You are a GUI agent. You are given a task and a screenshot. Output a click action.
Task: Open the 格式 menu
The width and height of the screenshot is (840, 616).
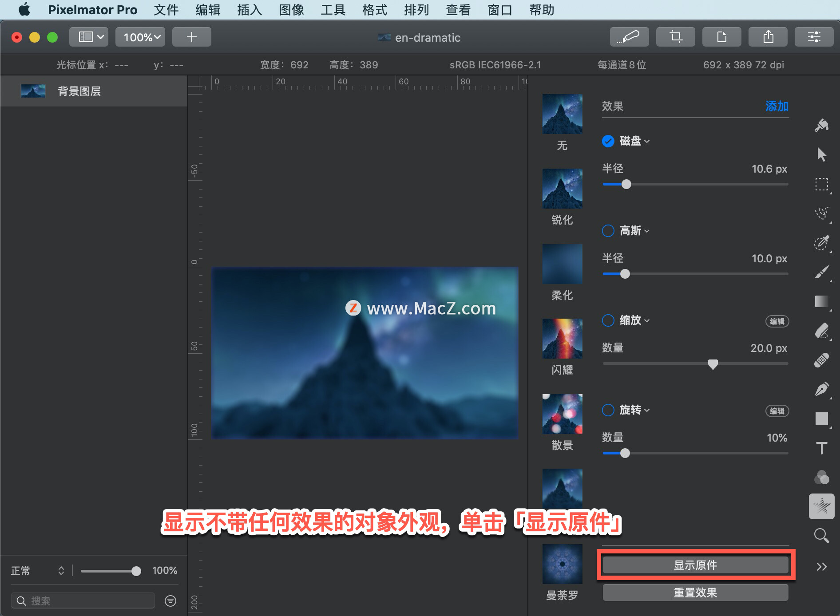(x=375, y=10)
